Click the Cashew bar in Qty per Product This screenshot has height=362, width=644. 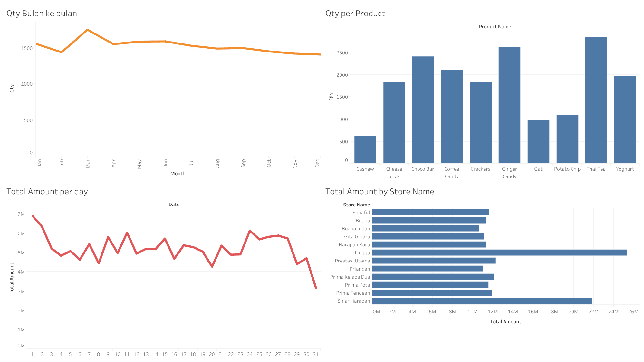pyautogui.click(x=365, y=149)
